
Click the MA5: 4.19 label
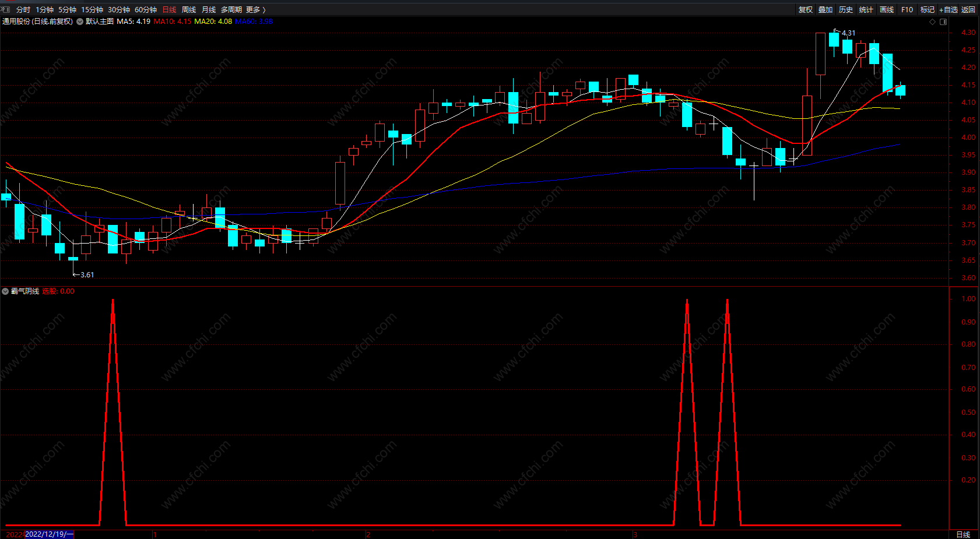[x=134, y=22]
